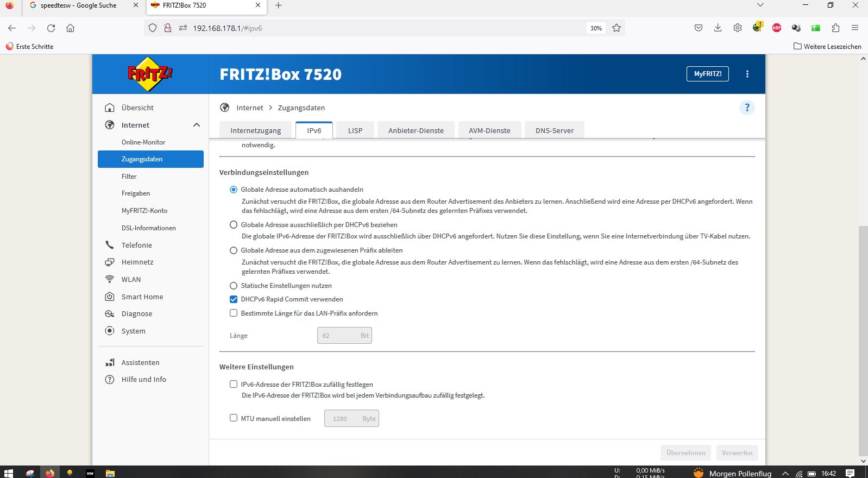Reload the current page
This screenshot has height=478, width=868.
(x=51, y=28)
